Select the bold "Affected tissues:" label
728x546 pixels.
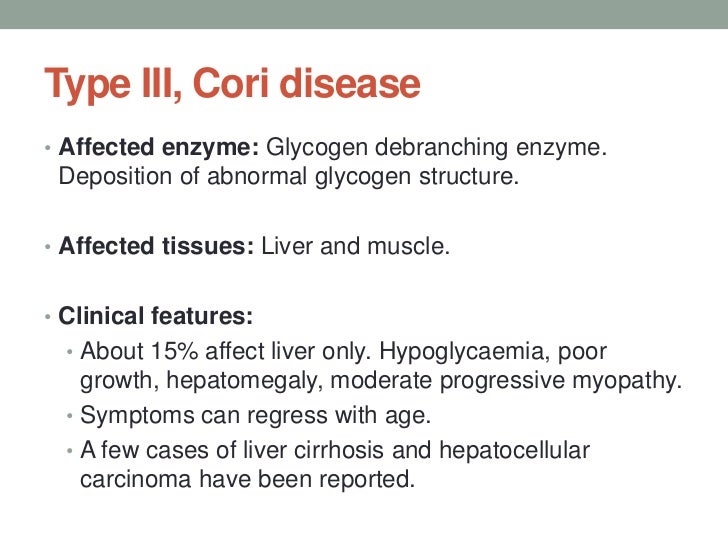point(156,246)
